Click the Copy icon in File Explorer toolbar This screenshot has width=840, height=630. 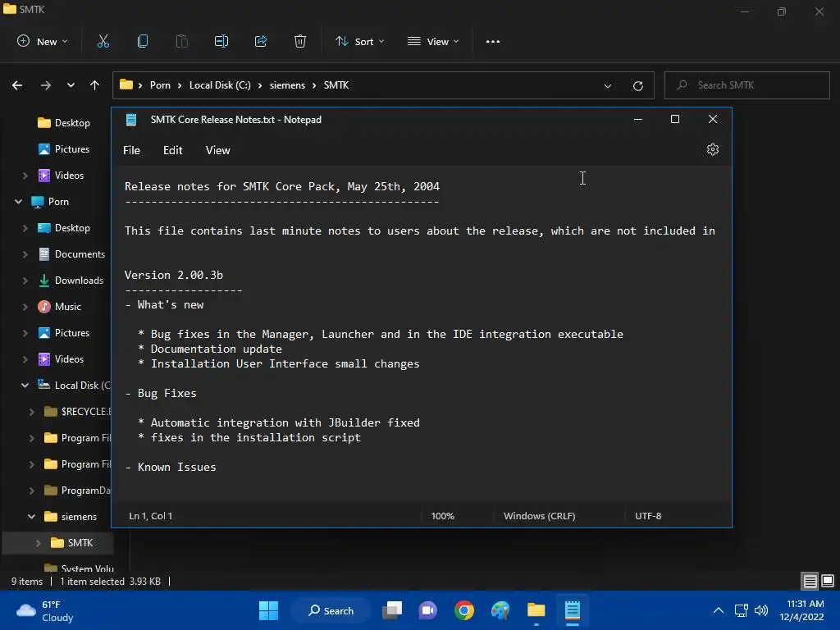click(x=143, y=41)
